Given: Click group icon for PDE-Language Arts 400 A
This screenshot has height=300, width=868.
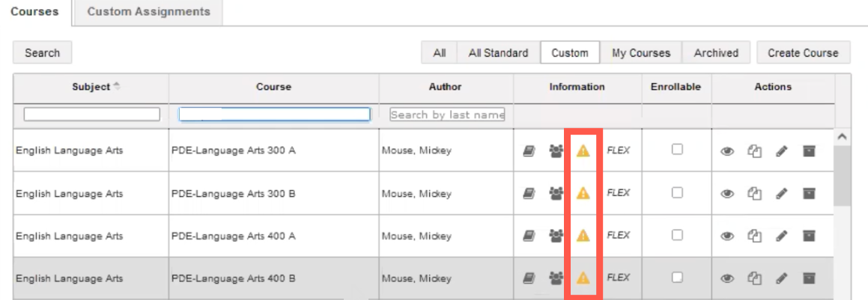Looking at the screenshot, I should (556, 236).
